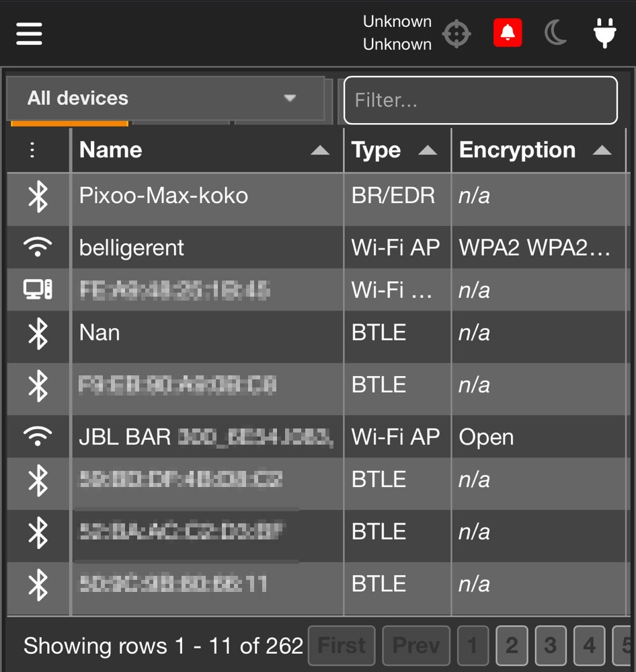
Task: Go to page 2 of results
Action: point(512,645)
